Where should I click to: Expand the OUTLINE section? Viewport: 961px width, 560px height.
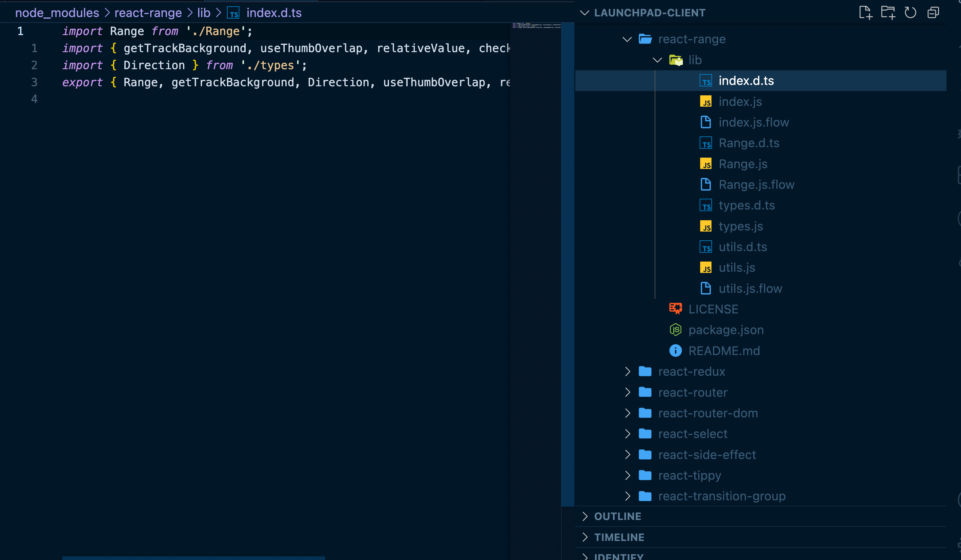coord(617,516)
